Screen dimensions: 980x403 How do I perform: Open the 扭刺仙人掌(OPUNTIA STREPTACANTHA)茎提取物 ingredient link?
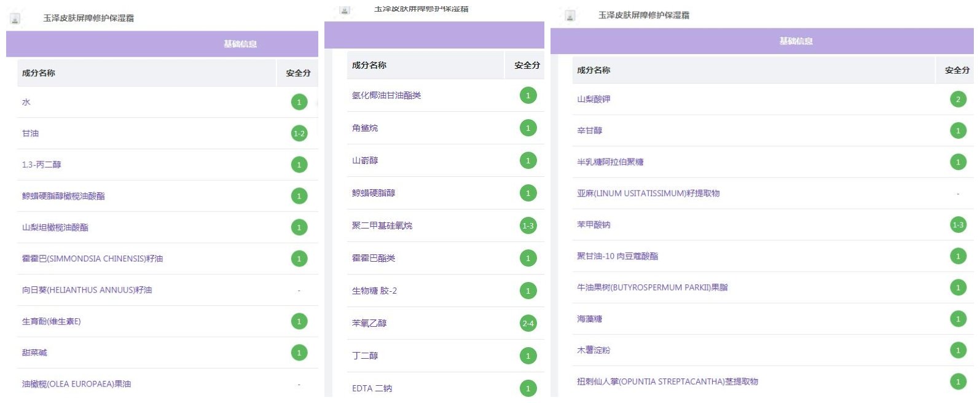tap(667, 381)
